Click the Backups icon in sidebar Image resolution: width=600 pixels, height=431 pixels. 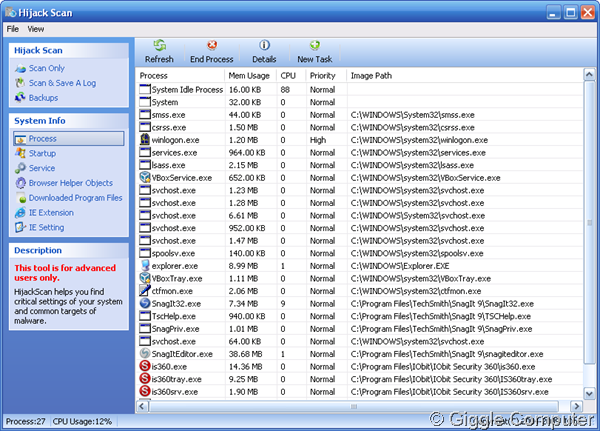[x=20, y=98]
